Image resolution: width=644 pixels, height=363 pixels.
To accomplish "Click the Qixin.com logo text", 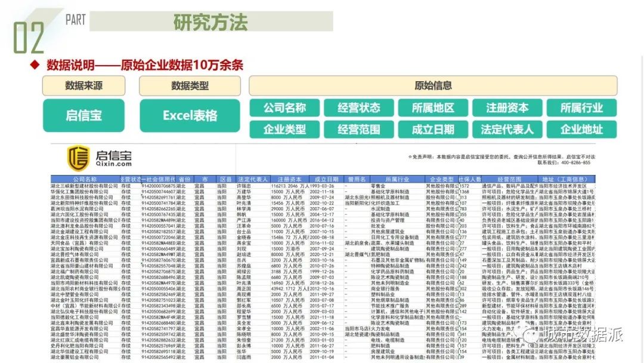I will pos(114,164).
